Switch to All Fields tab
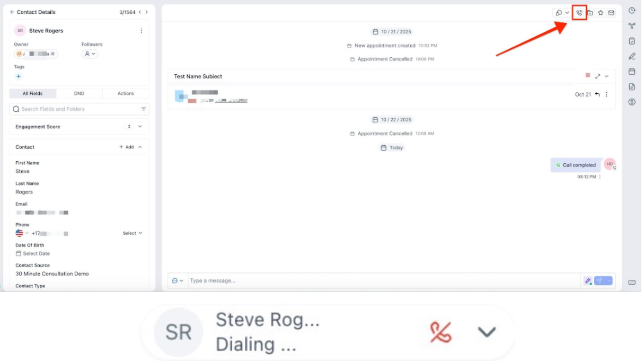644x361 pixels. point(32,93)
